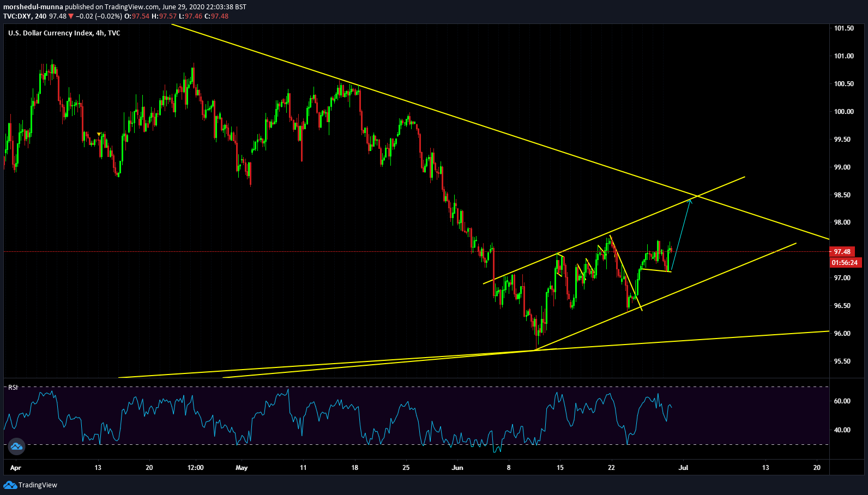
Task: Click the RSI 60.00 axis label
Action: pyautogui.click(x=842, y=401)
